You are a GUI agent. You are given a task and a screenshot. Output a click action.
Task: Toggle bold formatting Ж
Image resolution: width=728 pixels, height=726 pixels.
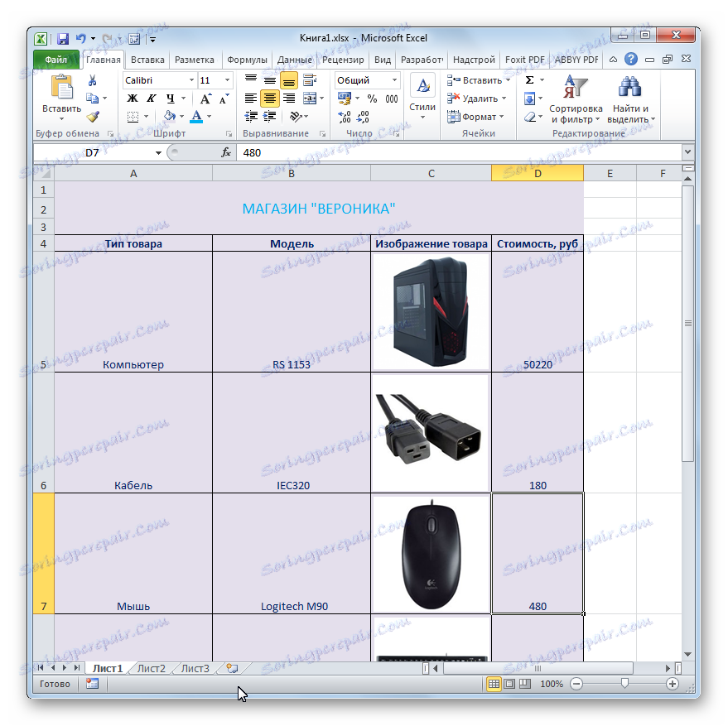point(133,99)
